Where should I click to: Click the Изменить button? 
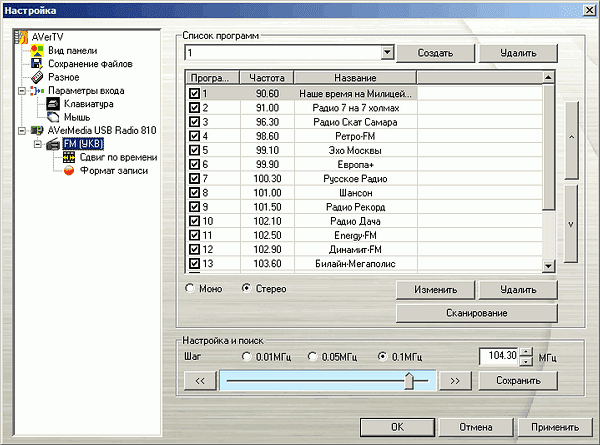435,290
